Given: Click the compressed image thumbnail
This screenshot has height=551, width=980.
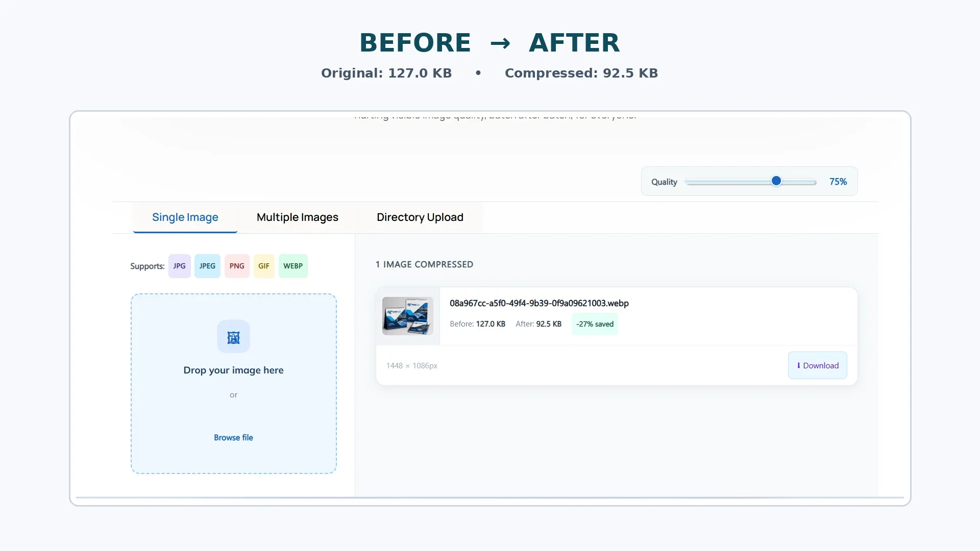Looking at the screenshot, I should (408, 316).
